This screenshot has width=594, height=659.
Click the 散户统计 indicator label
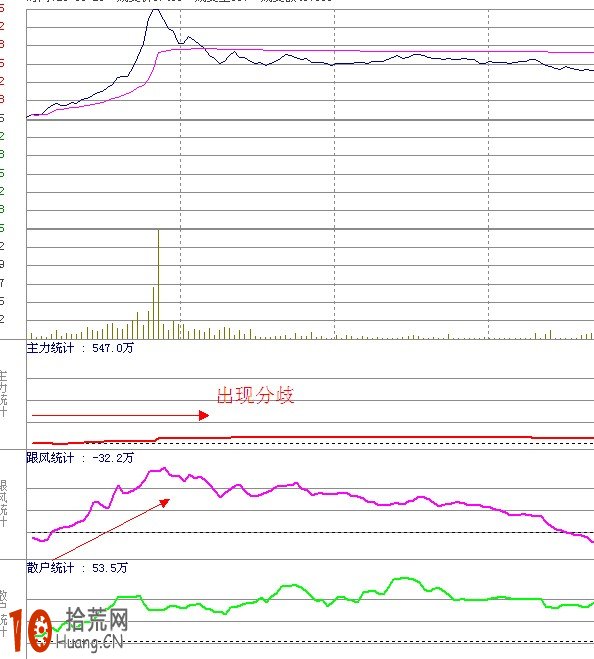click(50, 568)
